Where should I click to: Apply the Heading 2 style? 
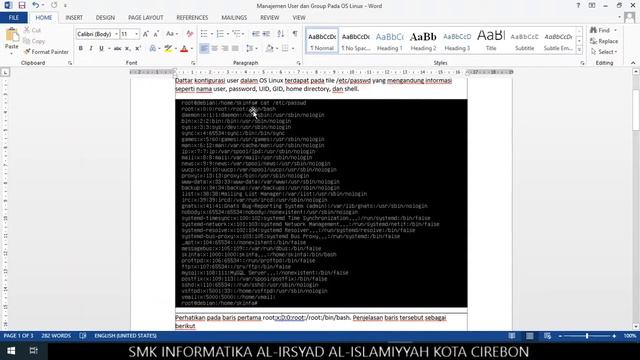pos(423,40)
